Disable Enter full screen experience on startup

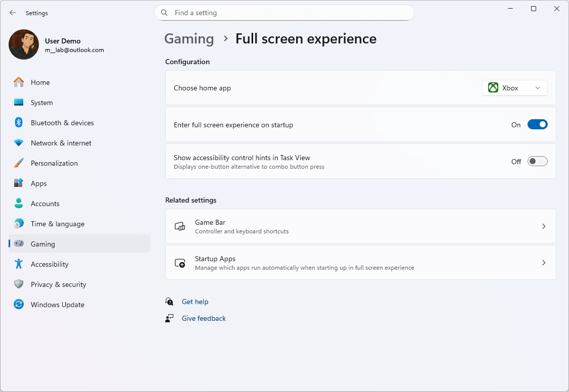click(538, 124)
